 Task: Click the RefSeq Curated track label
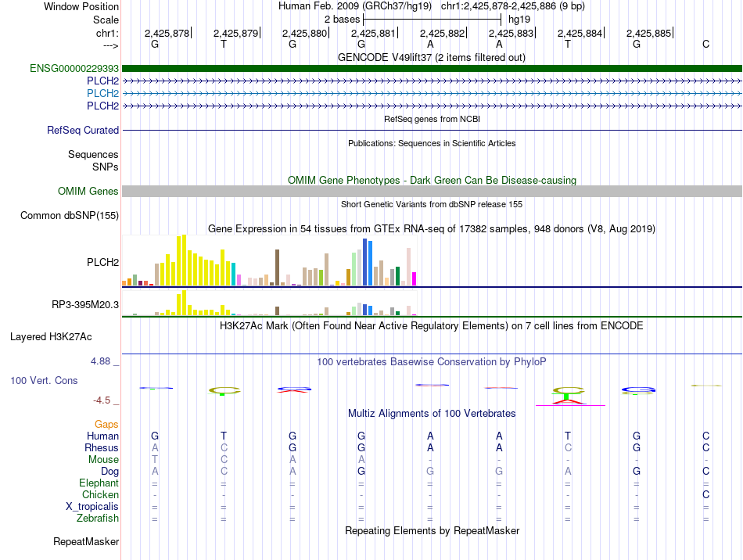tap(82, 131)
